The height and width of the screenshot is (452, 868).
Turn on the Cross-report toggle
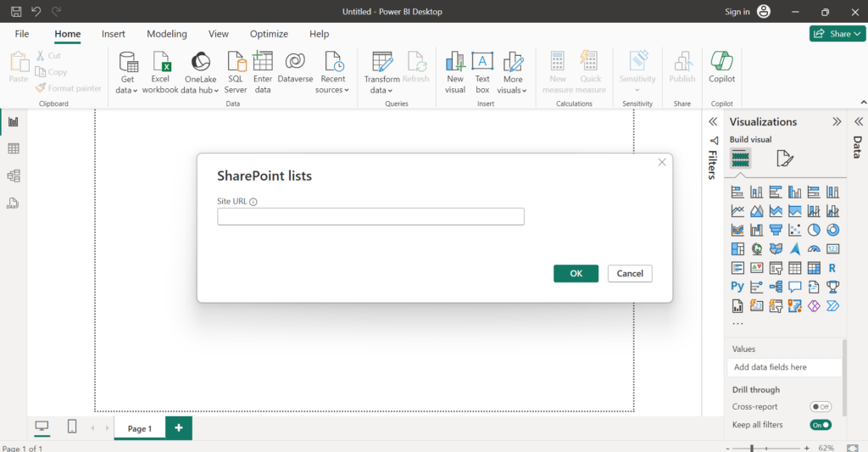(x=821, y=406)
